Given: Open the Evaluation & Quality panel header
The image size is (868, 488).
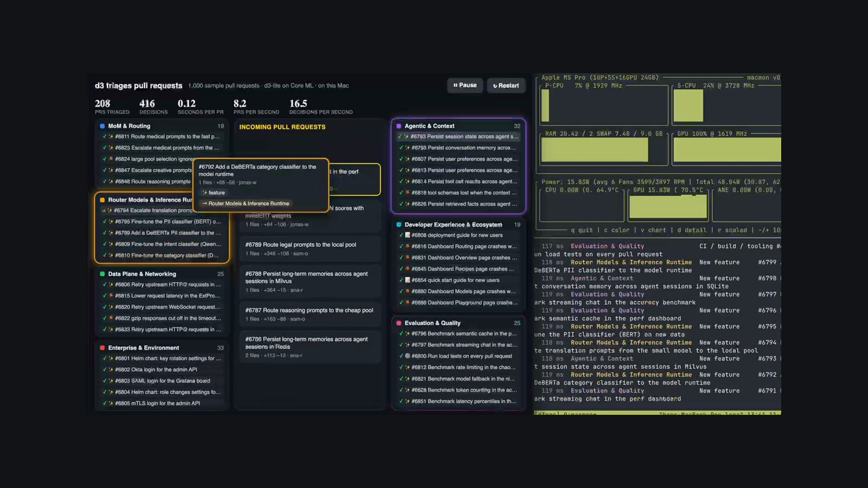Looking at the screenshot, I should pyautogui.click(x=458, y=323).
